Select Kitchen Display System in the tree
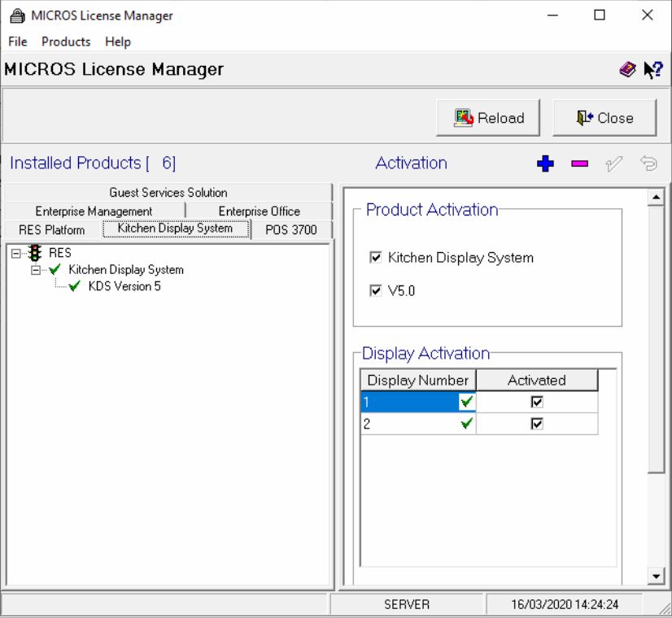The image size is (672, 618). click(126, 269)
